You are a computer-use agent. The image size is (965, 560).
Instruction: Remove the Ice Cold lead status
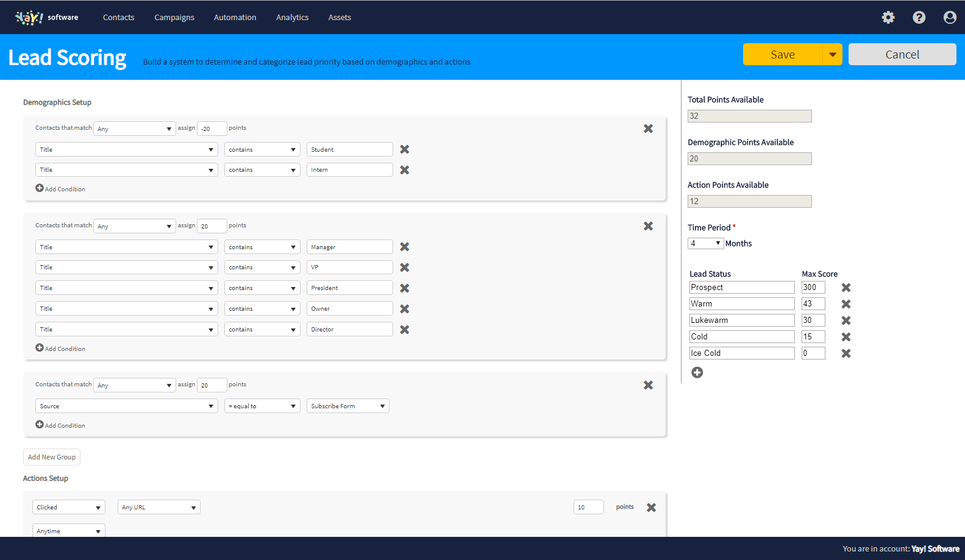tap(846, 353)
